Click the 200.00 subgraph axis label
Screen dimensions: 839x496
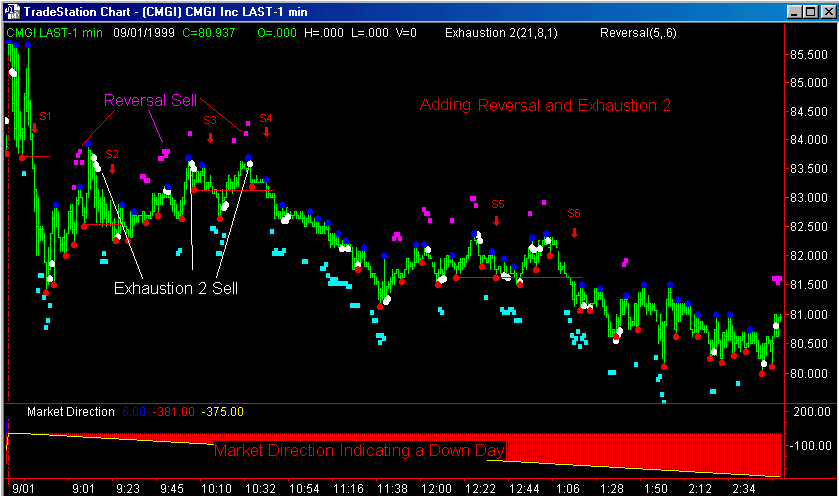812,411
